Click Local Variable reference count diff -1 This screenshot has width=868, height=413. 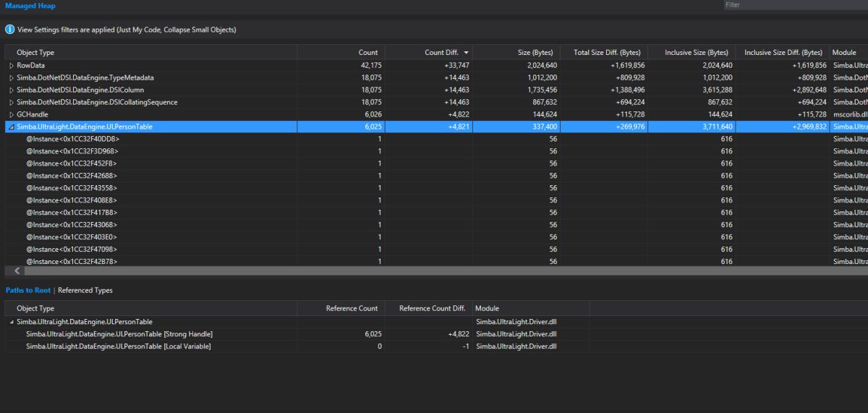tap(466, 346)
